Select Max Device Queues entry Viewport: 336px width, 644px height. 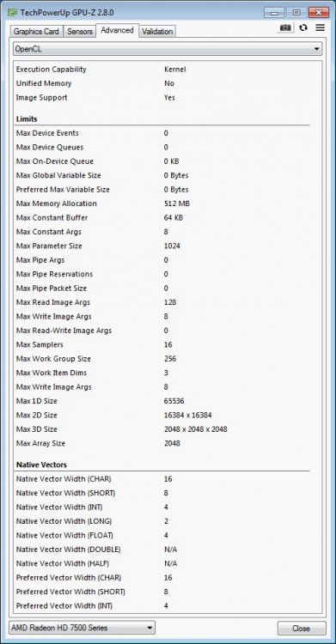point(163,147)
